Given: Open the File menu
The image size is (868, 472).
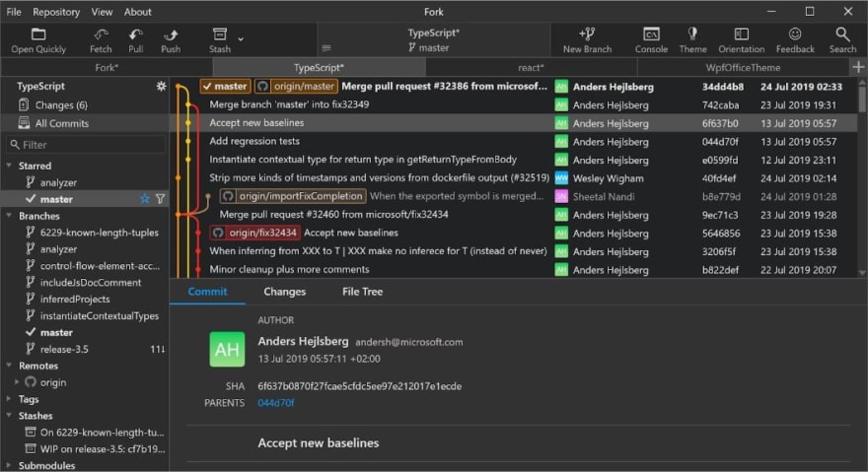Looking at the screenshot, I should click(13, 12).
